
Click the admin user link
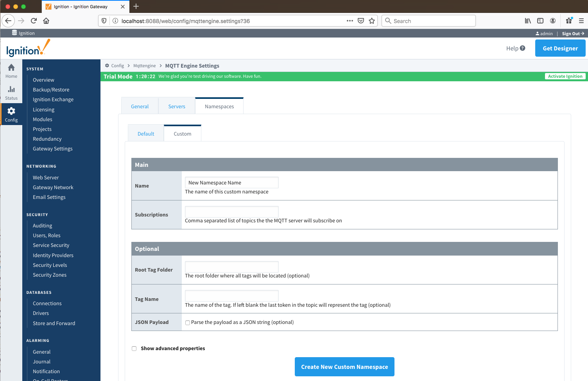tap(544, 34)
